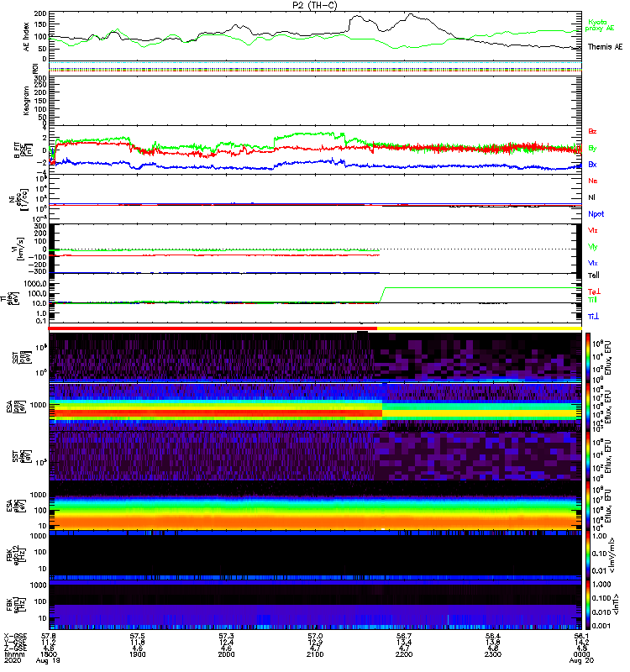The image size is (630, 672).
Task: Select the green "Kyoto proxy AE" legend label
Action: pyautogui.click(x=600, y=25)
